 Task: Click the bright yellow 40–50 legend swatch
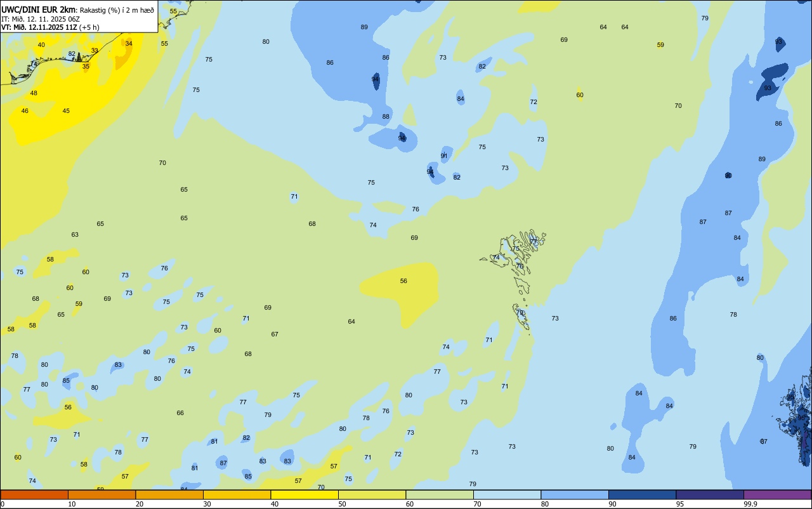click(304, 494)
